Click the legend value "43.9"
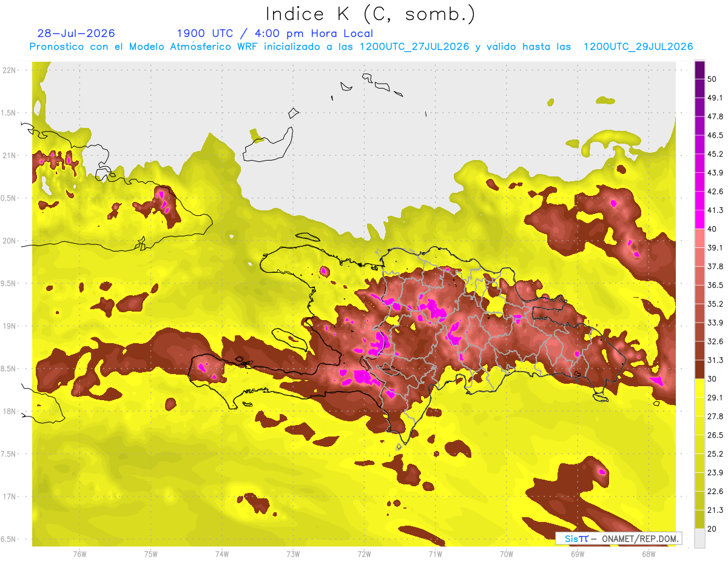This screenshot has height=562, width=728. click(x=715, y=173)
